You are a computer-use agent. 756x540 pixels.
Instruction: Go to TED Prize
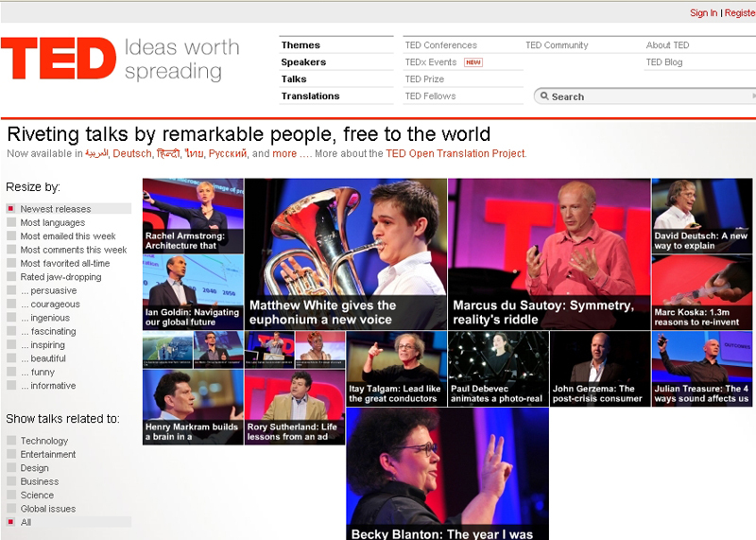tap(424, 78)
